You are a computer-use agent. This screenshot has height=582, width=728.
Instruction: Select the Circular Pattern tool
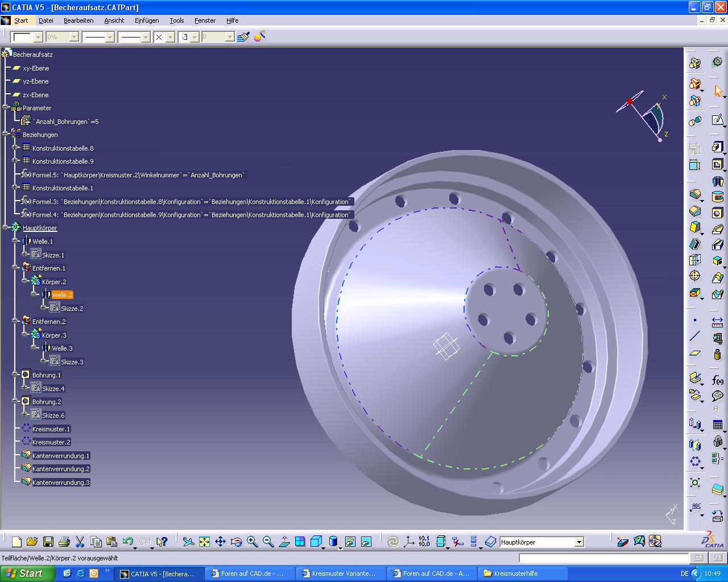pos(695,462)
